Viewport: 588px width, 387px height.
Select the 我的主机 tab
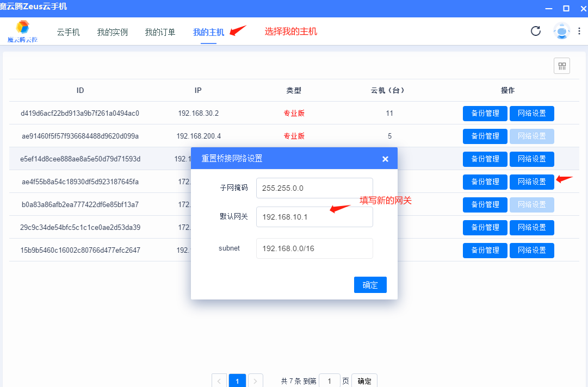click(x=208, y=32)
